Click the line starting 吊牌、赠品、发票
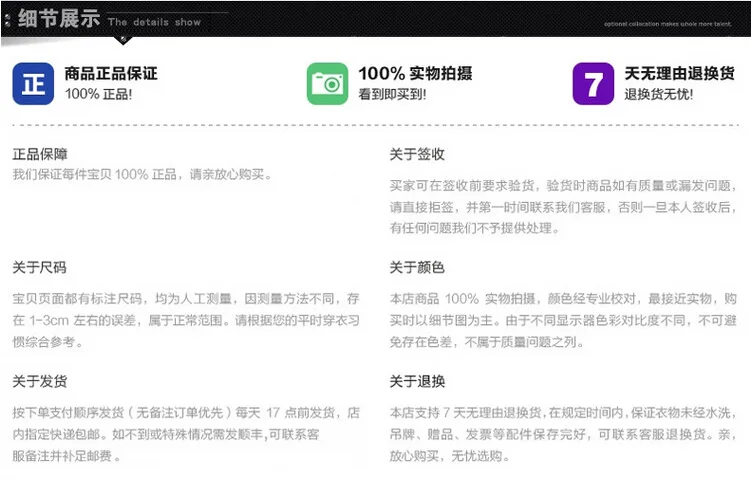The width and height of the screenshot is (752, 481). (x=563, y=434)
